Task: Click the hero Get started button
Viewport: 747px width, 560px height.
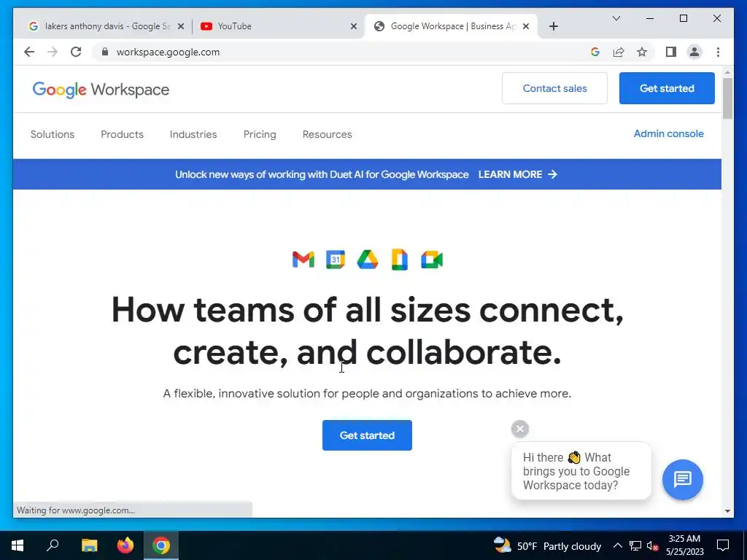Action: (x=367, y=435)
